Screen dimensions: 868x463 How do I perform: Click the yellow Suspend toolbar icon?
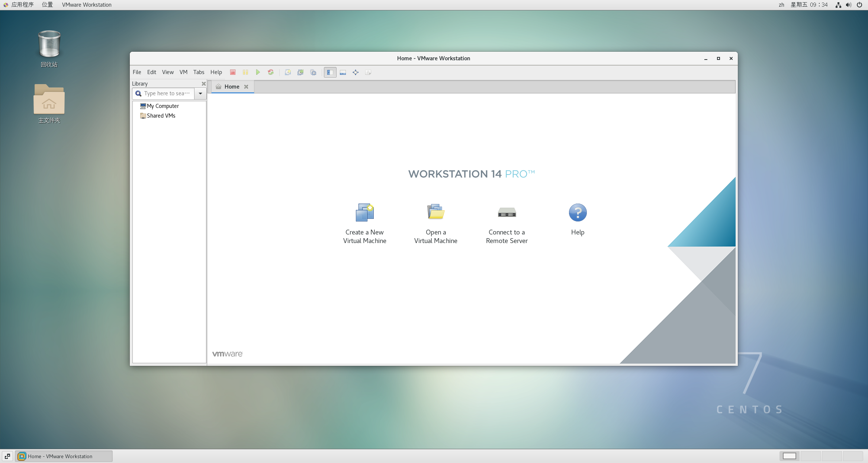(245, 72)
